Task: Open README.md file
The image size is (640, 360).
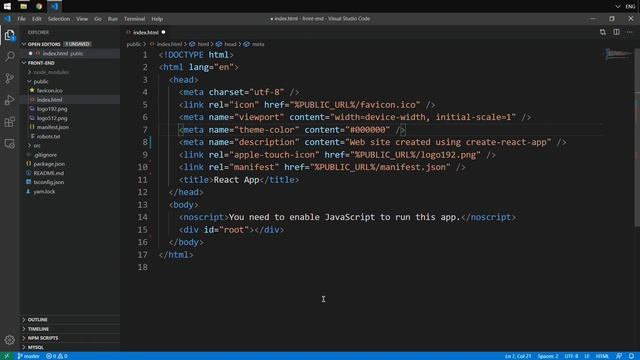Action: pyautogui.click(x=49, y=173)
